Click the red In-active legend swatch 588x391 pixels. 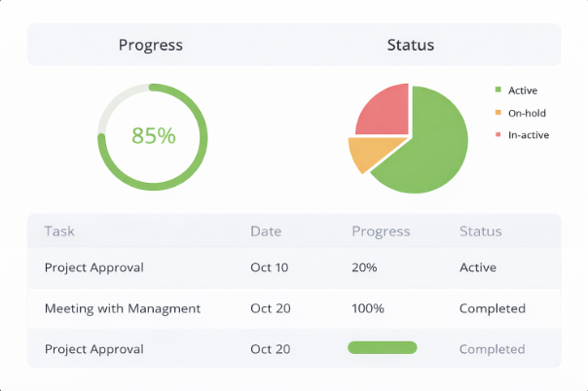pyautogui.click(x=497, y=134)
